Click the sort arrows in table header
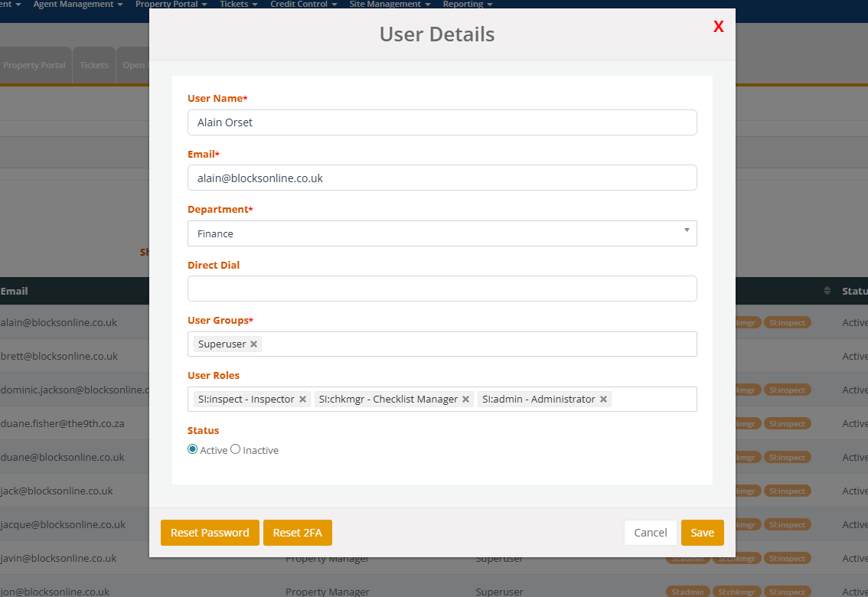 pos(827,291)
